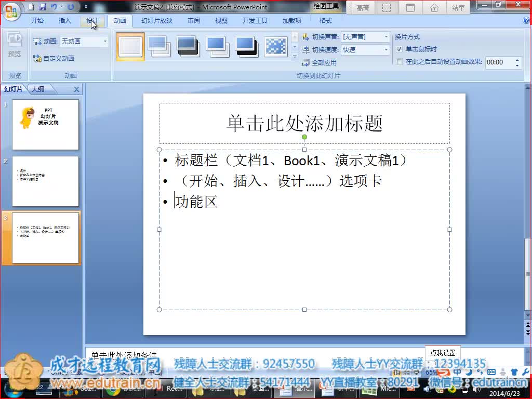Undo the last action
The image size is (532, 399).
[x=54, y=7]
